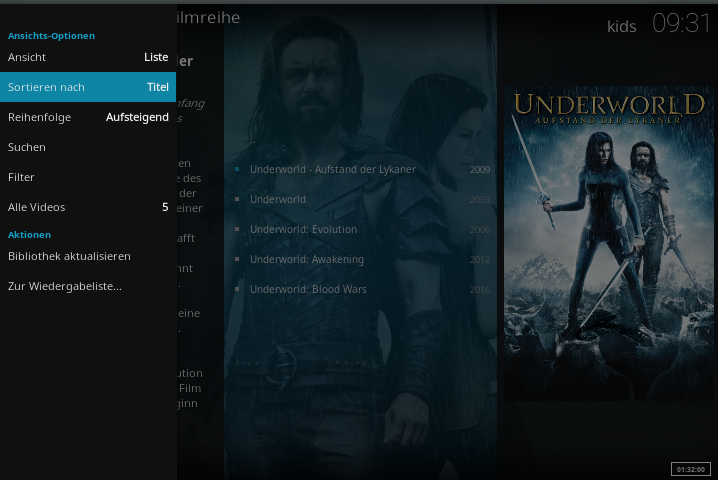The height and width of the screenshot is (480, 718).
Task: Click the 'Aufsteigend' order value
Action: coord(137,117)
